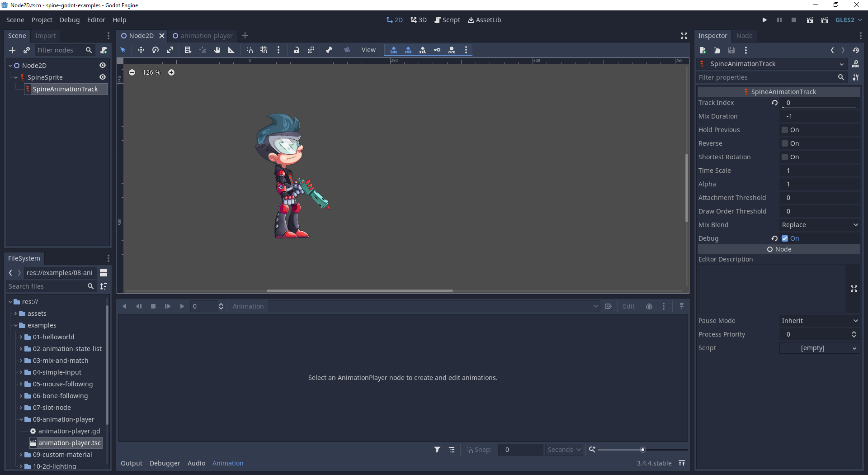Screen dimensions: 868x475
Task: Open the Scene menu
Action: [x=15, y=20]
